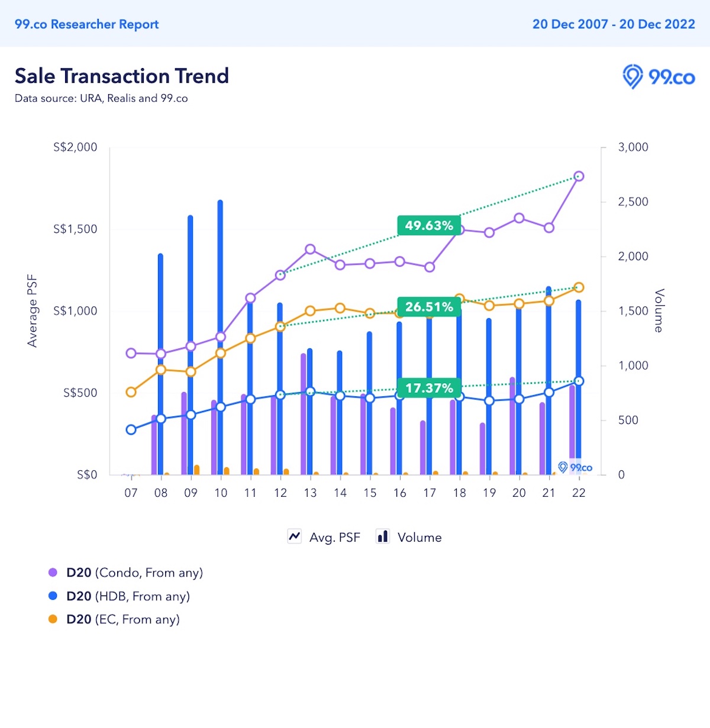The height and width of the screenshot is (728, 710).
Task: Click the 49.63% growth badge
Action: (x=429, y=225)
